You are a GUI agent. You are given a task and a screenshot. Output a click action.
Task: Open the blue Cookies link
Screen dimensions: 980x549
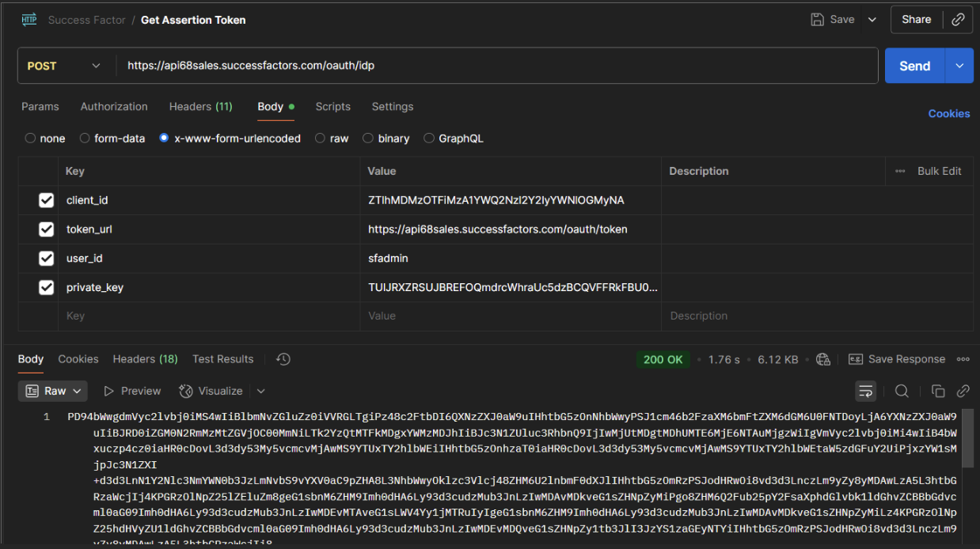tap(949, 114)
